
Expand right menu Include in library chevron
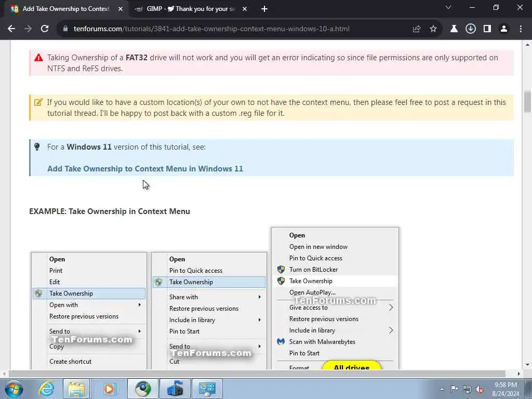(x=391, y=330)
